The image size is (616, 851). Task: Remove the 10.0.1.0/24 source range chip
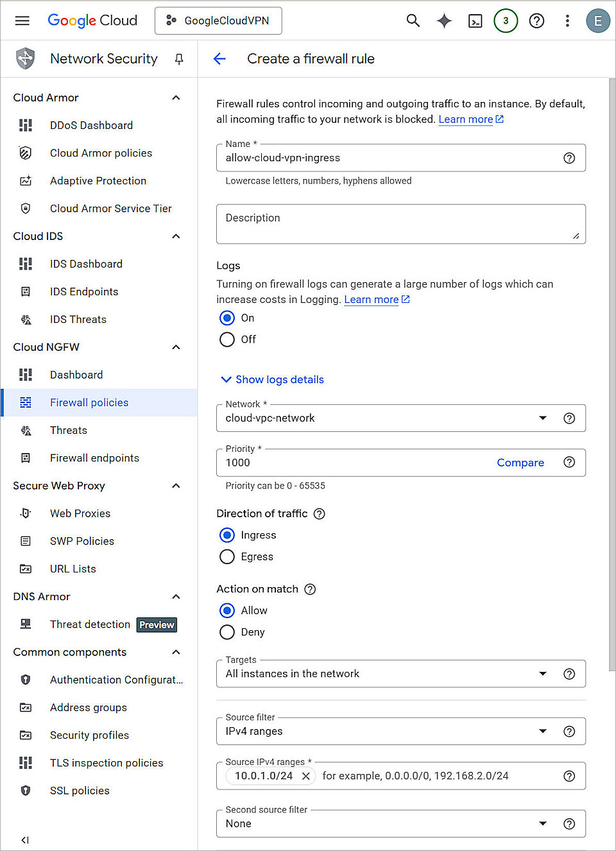coord(306,776)
